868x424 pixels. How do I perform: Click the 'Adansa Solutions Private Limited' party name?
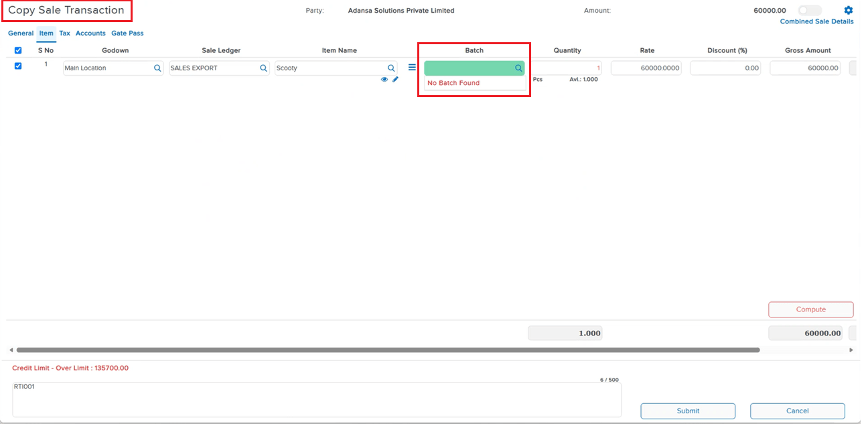(401, 11)
